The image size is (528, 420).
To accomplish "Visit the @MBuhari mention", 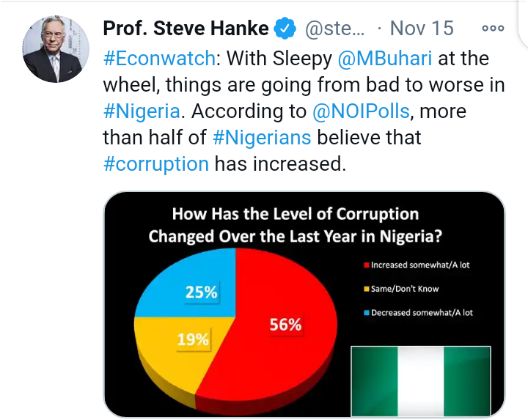I will [385, 58].
